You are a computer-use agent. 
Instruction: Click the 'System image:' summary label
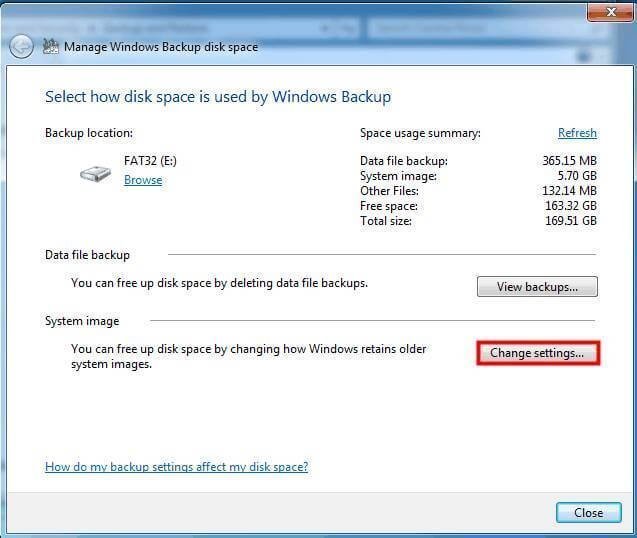click(399, 176)
